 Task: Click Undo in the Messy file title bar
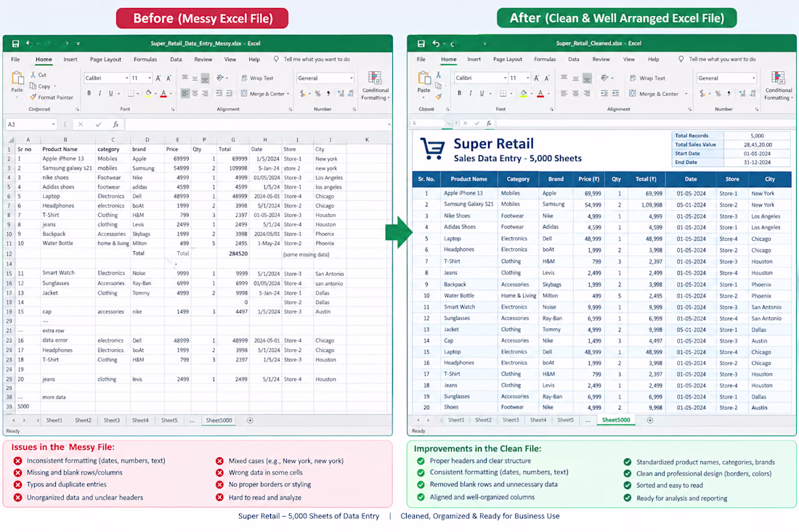pyautogui.click(x=30, y=44)
